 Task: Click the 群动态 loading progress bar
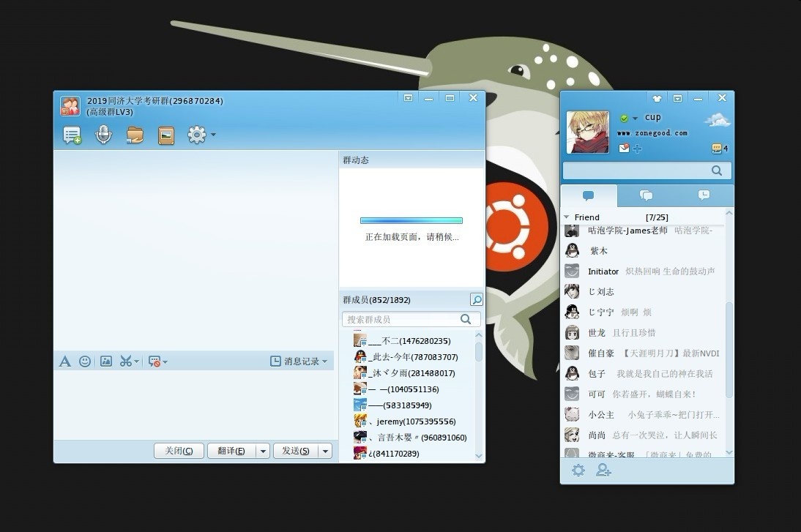coord(411,220)
